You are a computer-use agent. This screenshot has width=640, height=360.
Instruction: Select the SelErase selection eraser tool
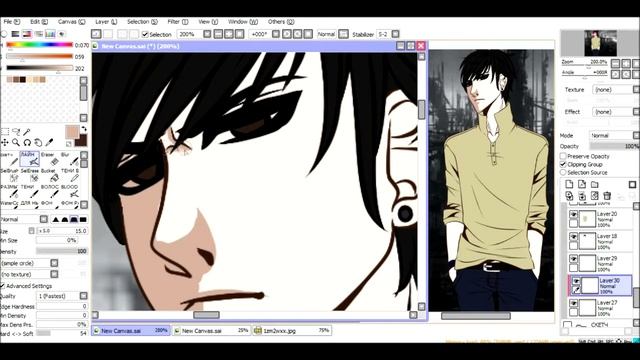click(x=29, y=176)
